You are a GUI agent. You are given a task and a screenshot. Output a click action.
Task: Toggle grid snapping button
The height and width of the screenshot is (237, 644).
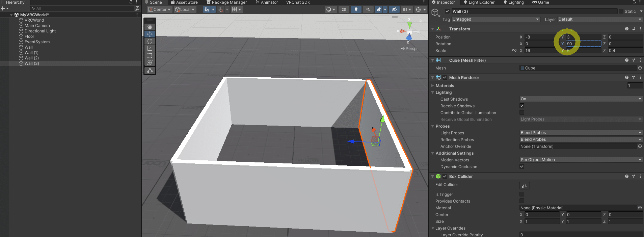221,9
